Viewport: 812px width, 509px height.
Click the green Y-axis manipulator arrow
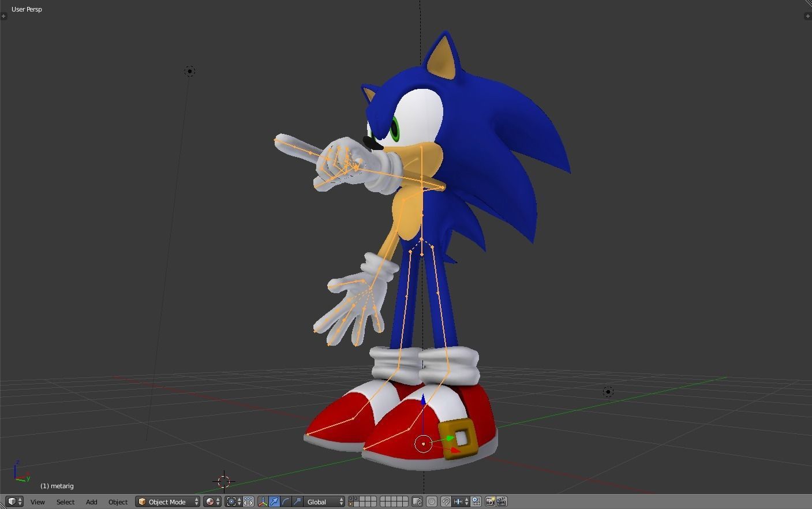click(450, 439)
